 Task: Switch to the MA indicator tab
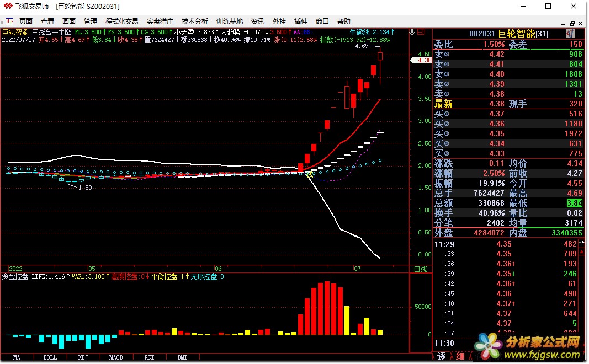click(x=17, y=357)
